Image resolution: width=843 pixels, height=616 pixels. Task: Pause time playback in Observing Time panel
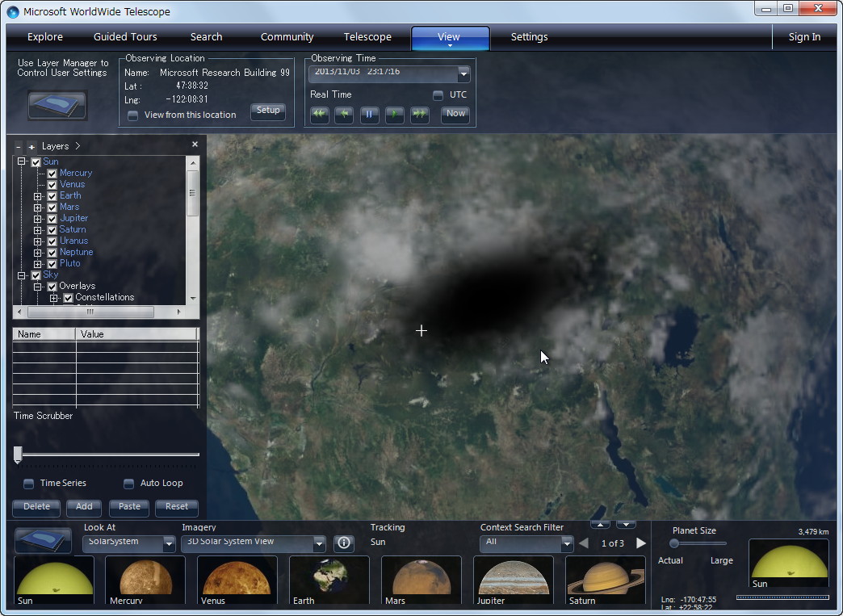[x=369, y=115]
